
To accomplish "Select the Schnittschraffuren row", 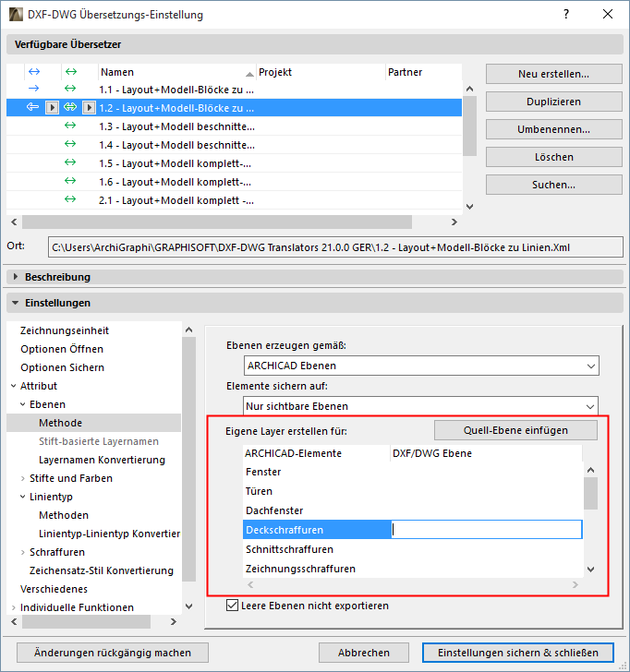I will [x=413, y=549].
